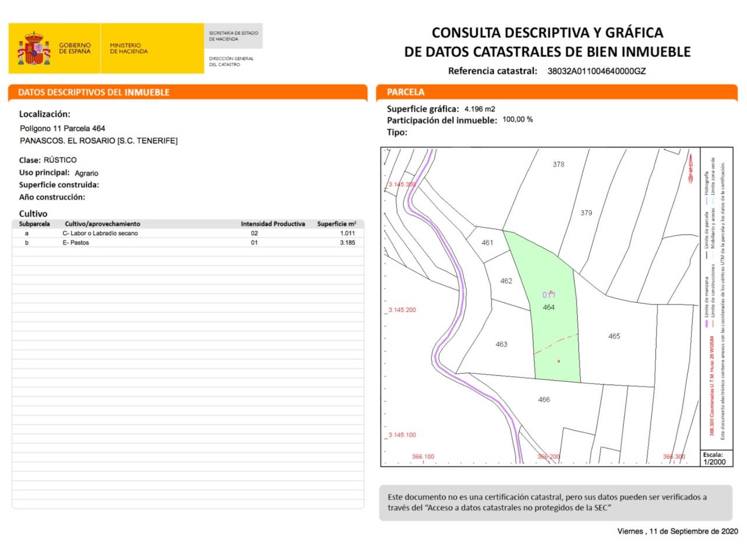Screen dimensions: 747x560
Task: Click the Localización label
Action: [44, 114]
